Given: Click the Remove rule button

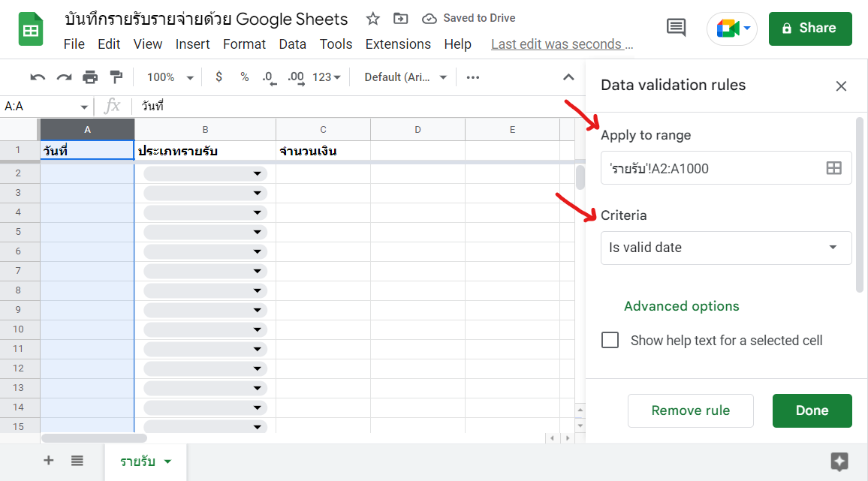Looking at the screenshot, I should (x=690, y=410).
